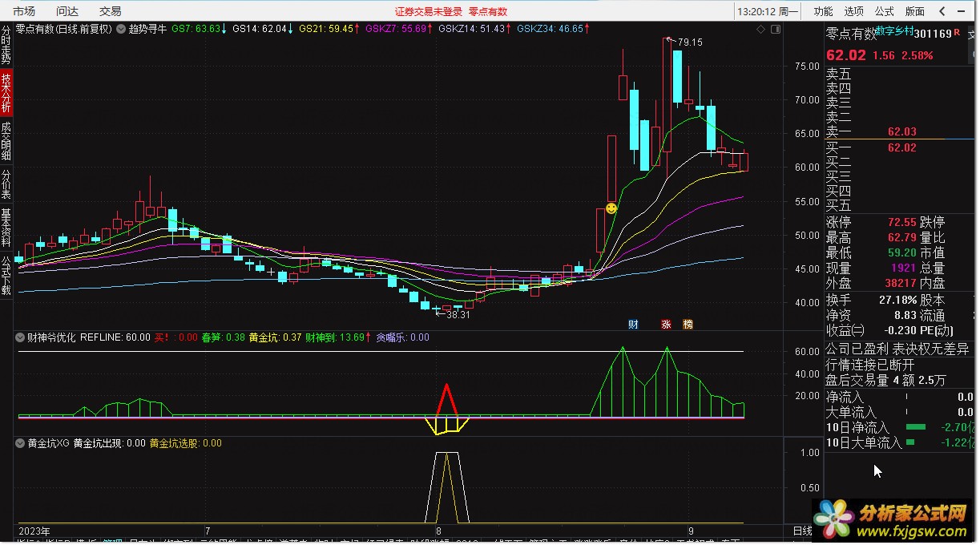Click the 卖一 price 62.03
Image resolution: width=980 pixels, height=545 pixels.
click(x=901, y=131)
